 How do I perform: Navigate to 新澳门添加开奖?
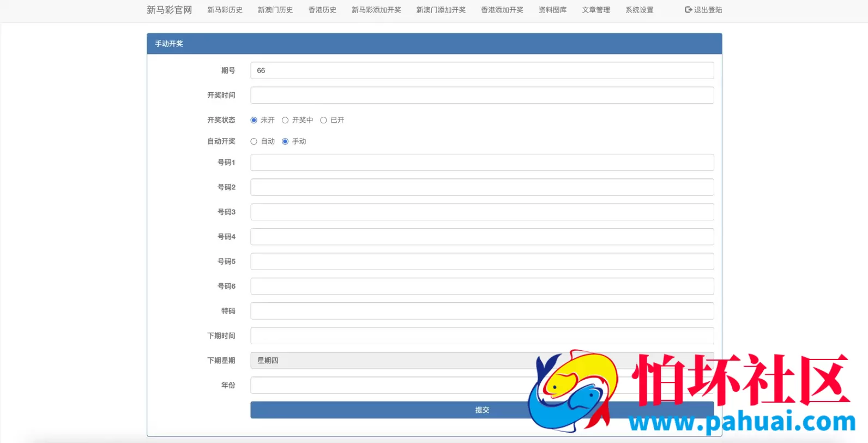click(x=441, y=10)
